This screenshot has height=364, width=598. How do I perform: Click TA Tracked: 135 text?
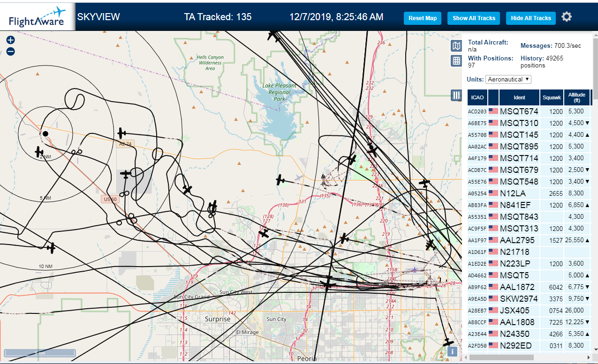click(218, 17)
